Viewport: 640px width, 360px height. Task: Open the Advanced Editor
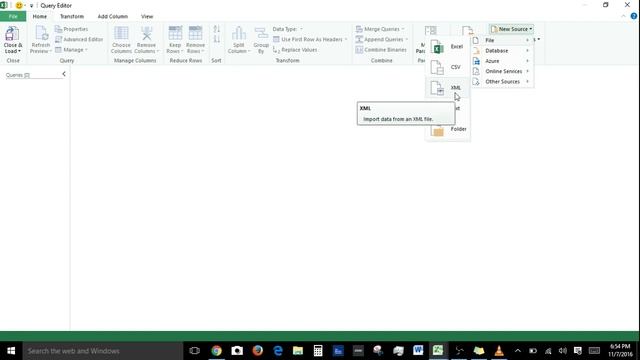79,39
